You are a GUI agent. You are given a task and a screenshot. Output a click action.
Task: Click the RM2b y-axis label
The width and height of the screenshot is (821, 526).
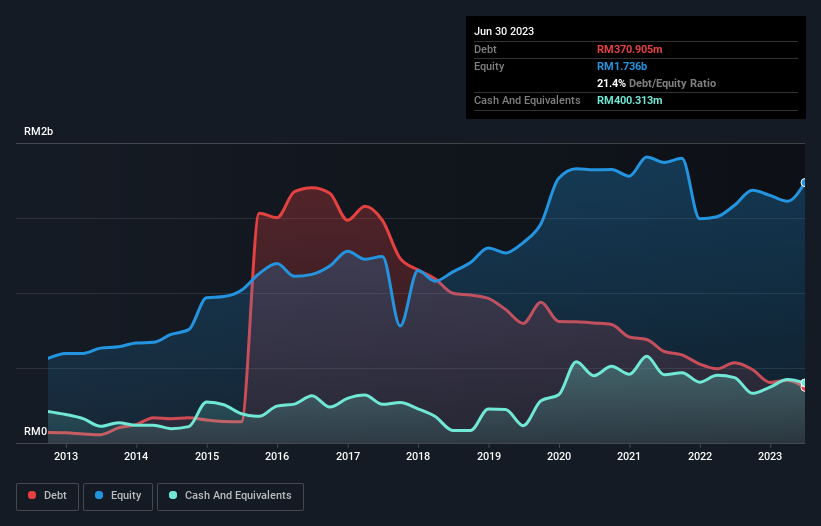[x=38, y=131]
